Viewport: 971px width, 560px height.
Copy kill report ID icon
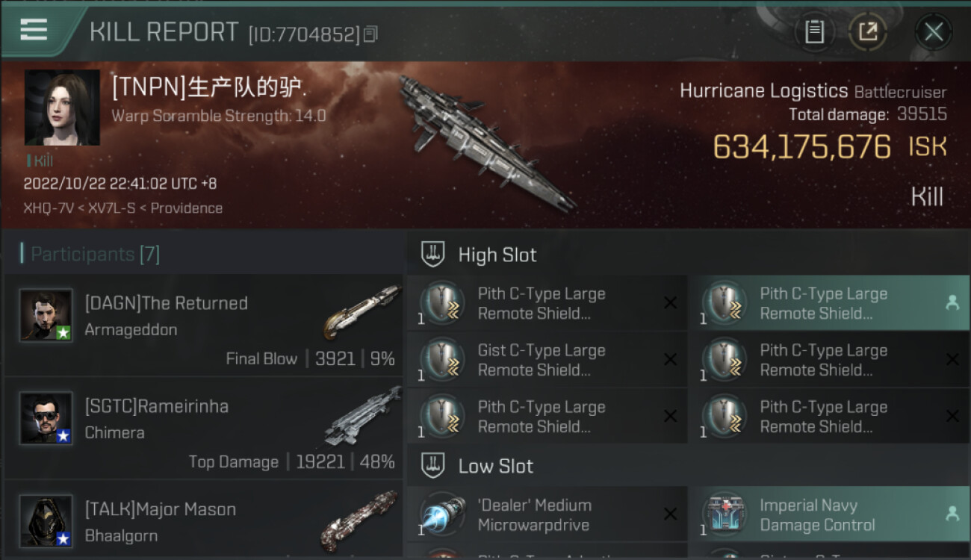pyautogui.click(x=370, y=34)
